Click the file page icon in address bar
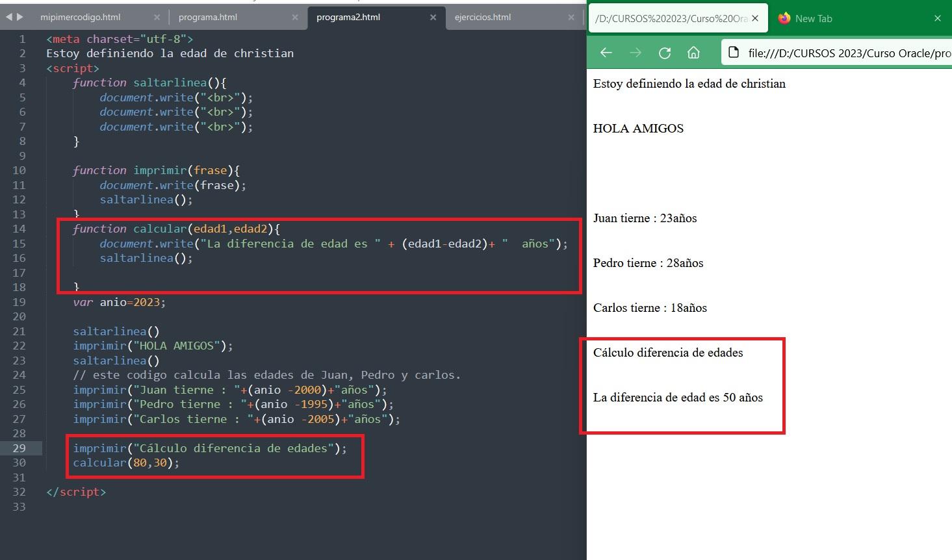This screenshot has width=952, height=560. point(734,53)
